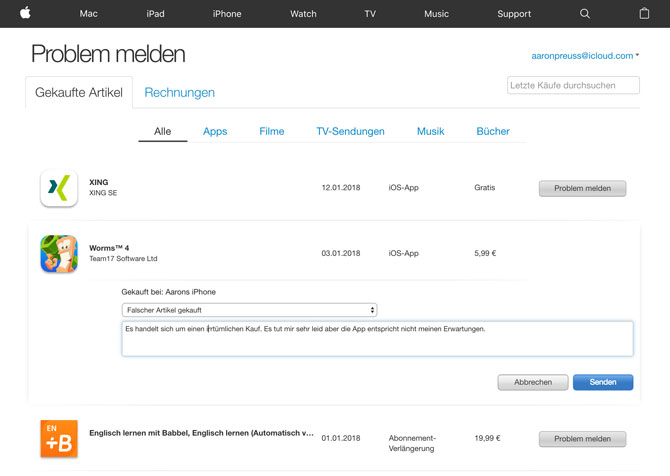Select the Gekaufte Artikel tab
Screen dimensions: 670x476
pos(78,93)
